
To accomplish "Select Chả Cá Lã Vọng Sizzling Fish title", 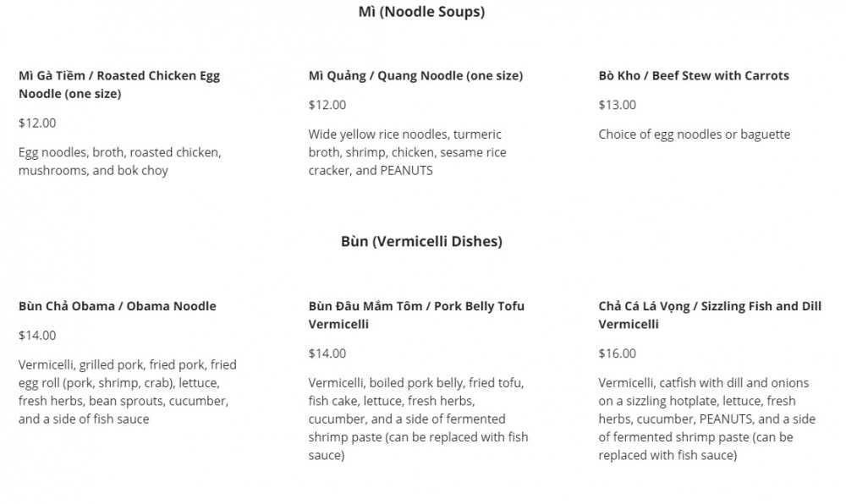I will pos(709,315).
